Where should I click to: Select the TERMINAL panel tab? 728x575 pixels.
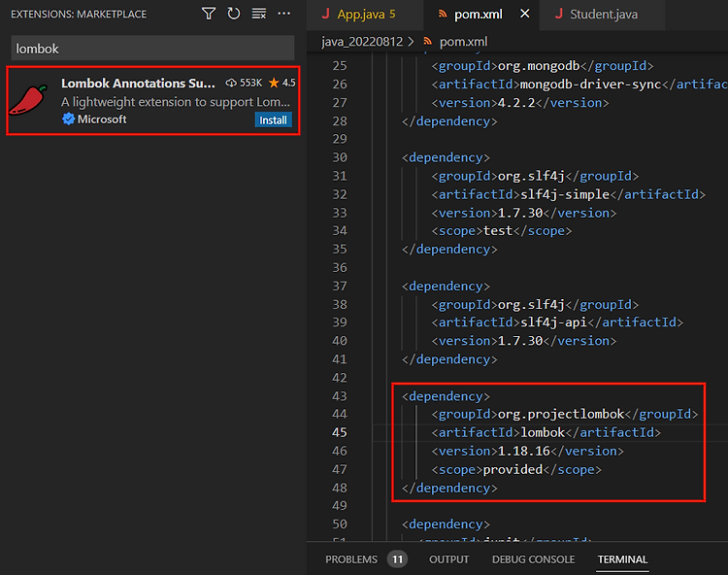[x=622, y=559]
